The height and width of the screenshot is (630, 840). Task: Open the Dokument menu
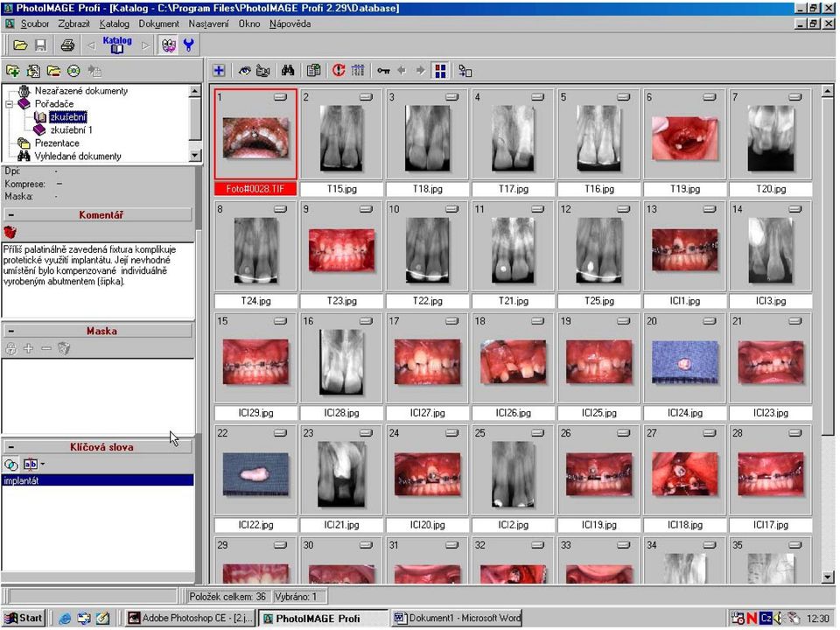point(158,24)
